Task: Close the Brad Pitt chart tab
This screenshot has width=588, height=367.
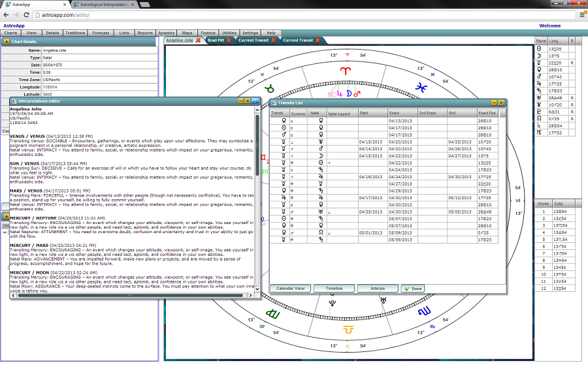Action: click(x=229, y=40)
